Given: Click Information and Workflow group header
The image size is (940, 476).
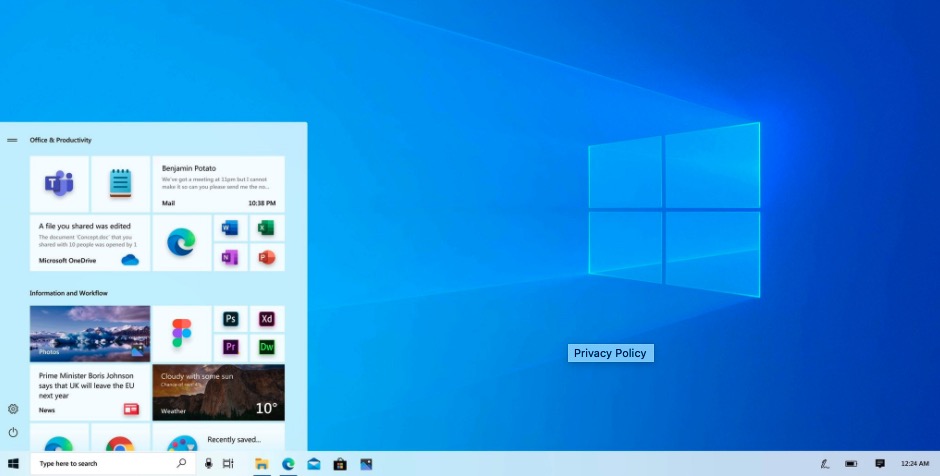Looking at the screenshot, I should pyautogui.click(x=69, y=293).
